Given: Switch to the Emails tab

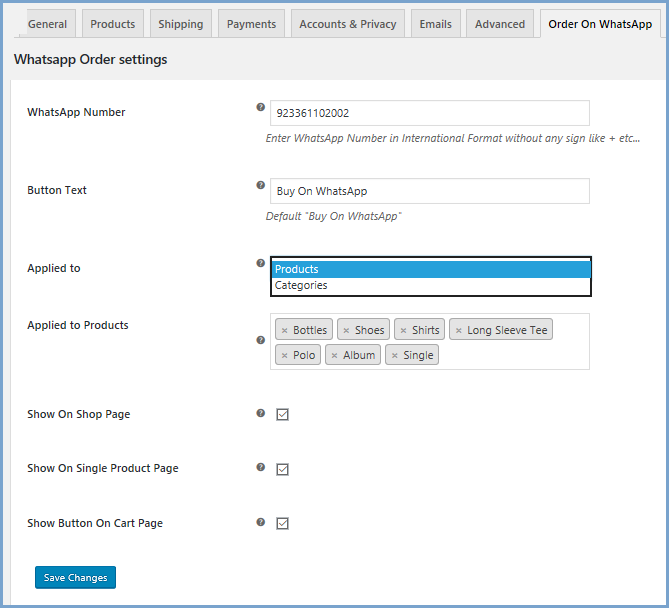Looking at the screenshot, I should 436,24.
